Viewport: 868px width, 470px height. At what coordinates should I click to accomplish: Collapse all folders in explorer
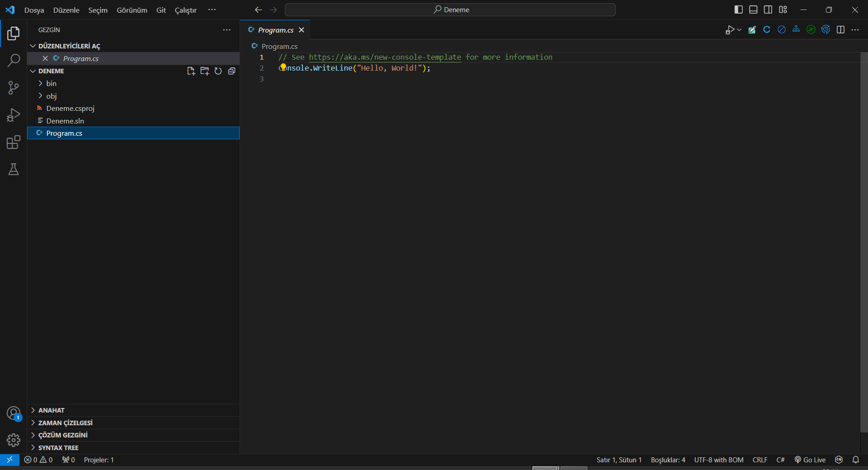[x=231, y=71]
